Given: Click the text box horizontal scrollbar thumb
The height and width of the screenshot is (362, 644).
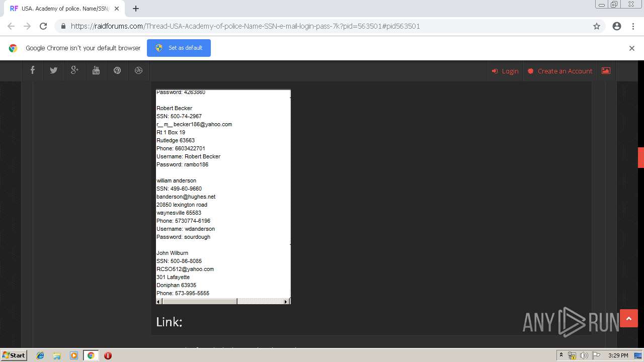Looking at the screenshot, I should (x=199, y=301).
